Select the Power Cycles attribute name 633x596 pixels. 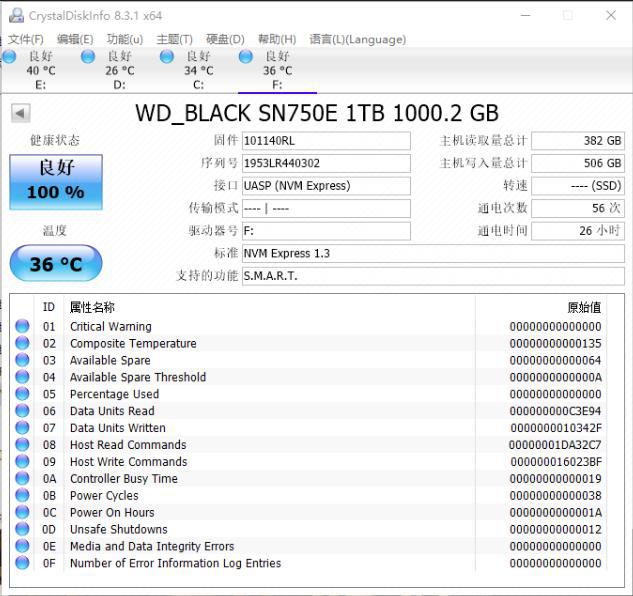tap(104, 496)
